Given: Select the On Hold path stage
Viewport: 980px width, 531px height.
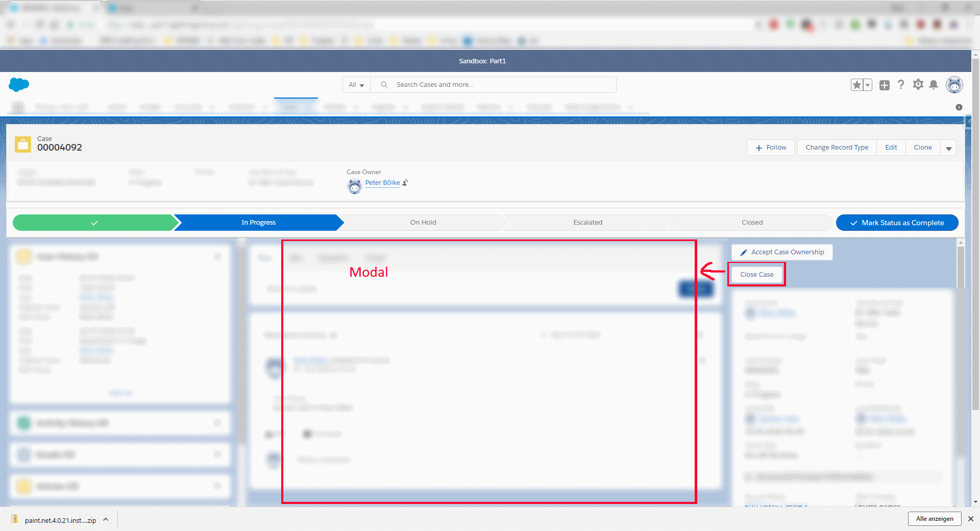Looking at the screenshot, I should (x=423, y=223).
